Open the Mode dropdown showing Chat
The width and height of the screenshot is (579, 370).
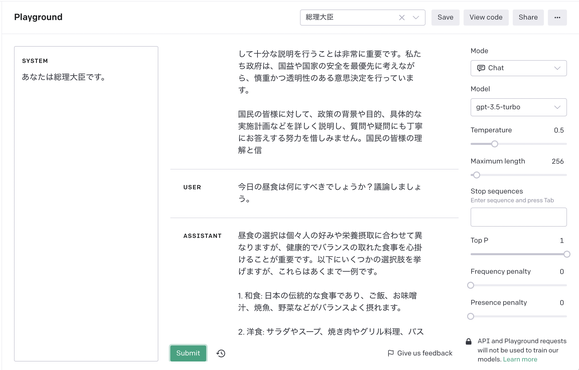(x=518, y=68)
